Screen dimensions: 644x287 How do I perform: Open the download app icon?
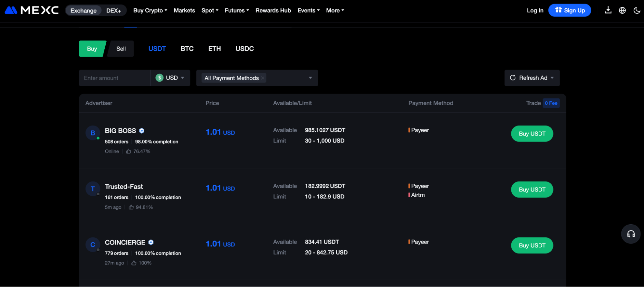click(608, 10)
